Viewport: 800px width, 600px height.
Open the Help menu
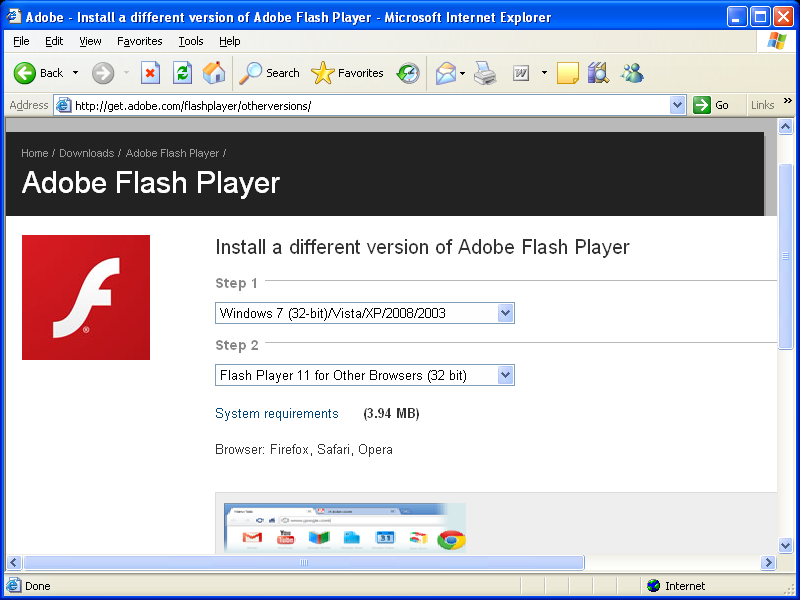click(230, 41)
